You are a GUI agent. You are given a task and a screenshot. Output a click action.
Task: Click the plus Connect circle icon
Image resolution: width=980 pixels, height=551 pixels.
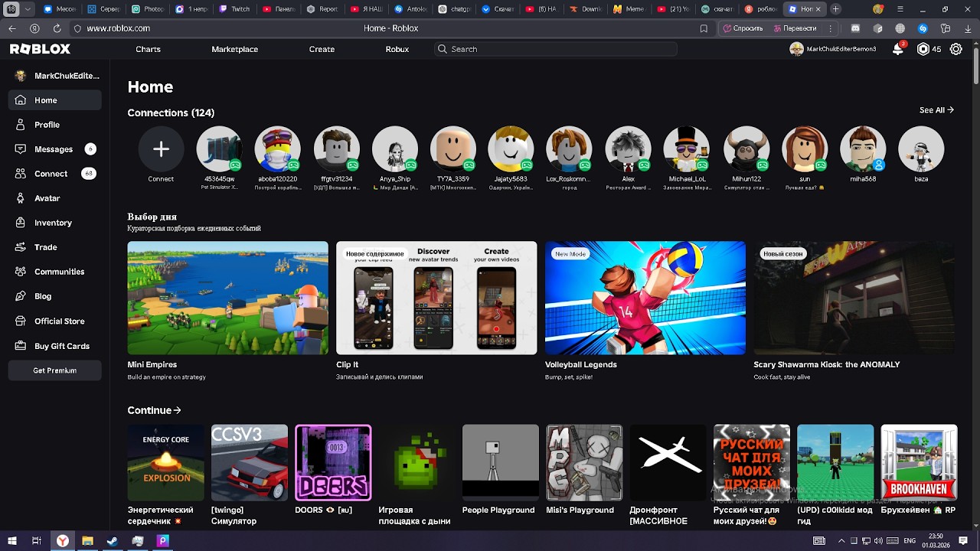(161, 149)
